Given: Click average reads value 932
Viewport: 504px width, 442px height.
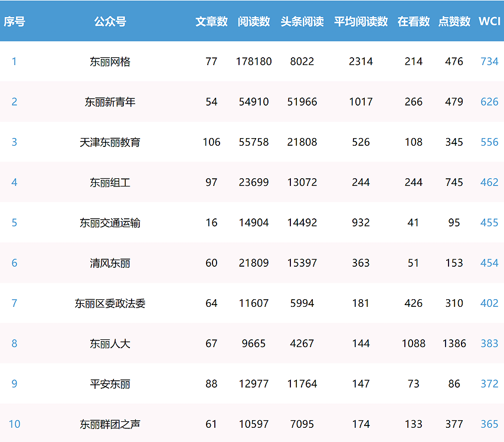Looking at the screenshot, I should 361,222.
